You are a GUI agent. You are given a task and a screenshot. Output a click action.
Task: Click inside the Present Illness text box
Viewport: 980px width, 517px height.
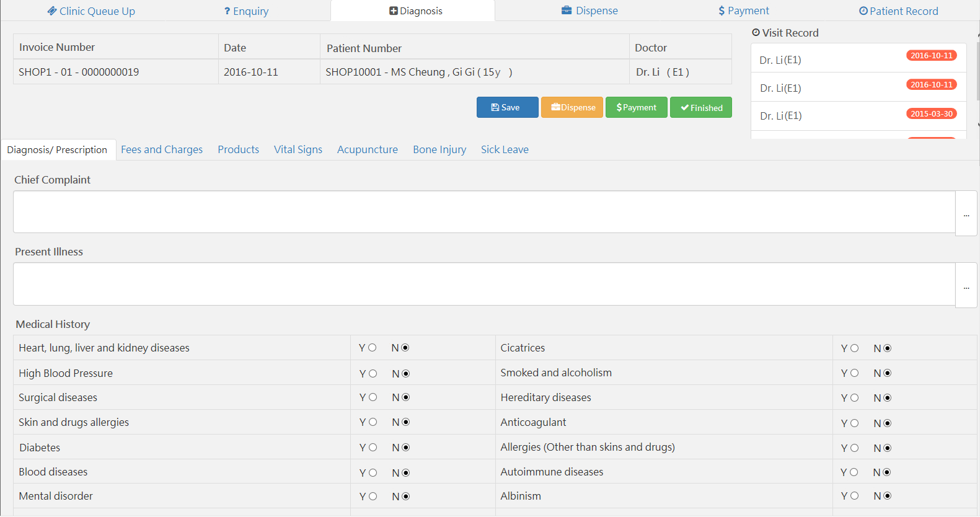coord(484,284)
